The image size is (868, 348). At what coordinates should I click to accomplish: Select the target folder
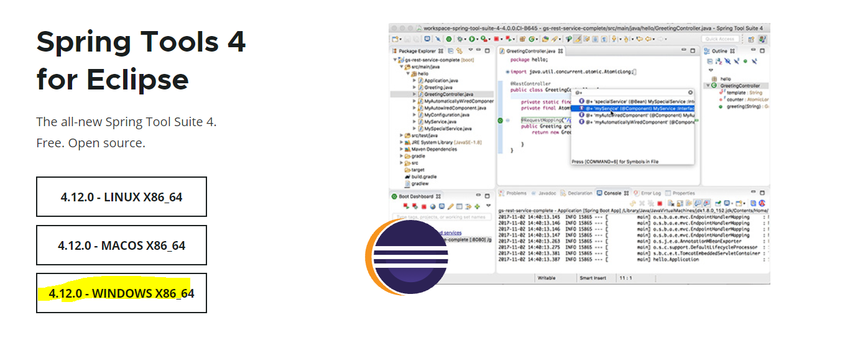coord(414,170)
